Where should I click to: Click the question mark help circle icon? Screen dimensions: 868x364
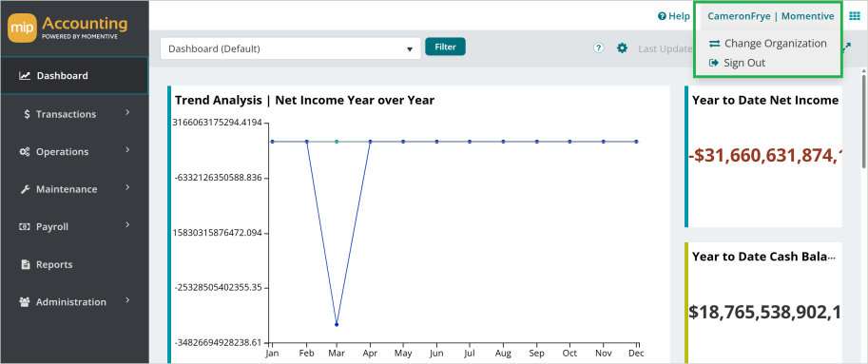[598, 48]
